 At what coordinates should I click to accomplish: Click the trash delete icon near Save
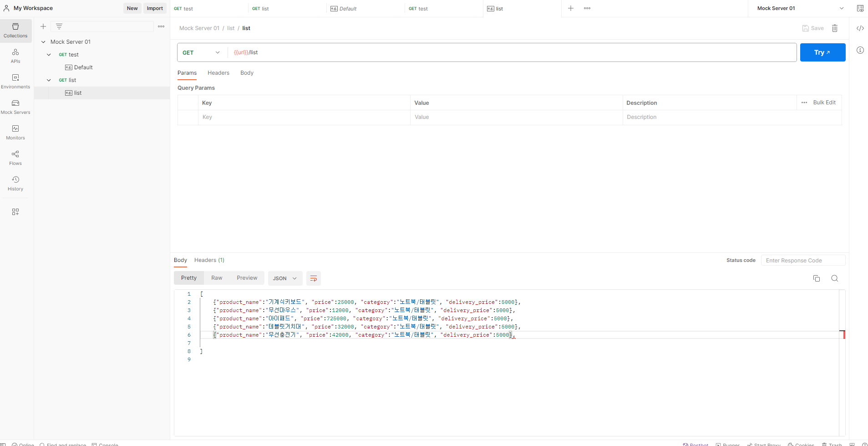coord(835,28)
